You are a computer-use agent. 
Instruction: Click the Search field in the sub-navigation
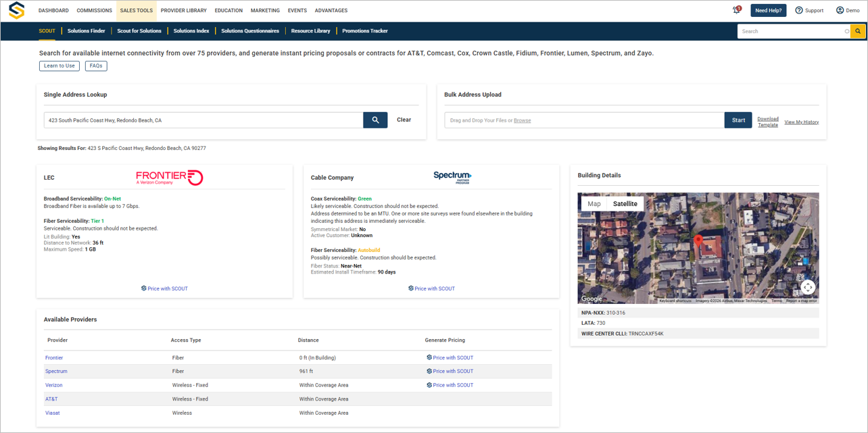[x=794, y=31]
